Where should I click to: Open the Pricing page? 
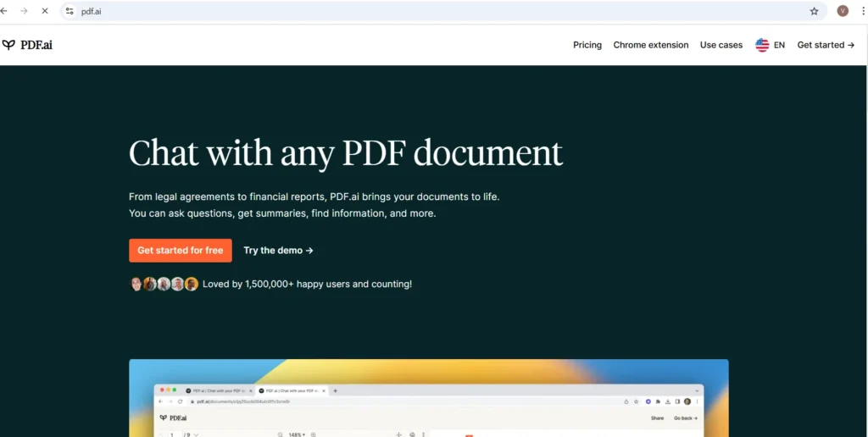[x=587, y=46]
